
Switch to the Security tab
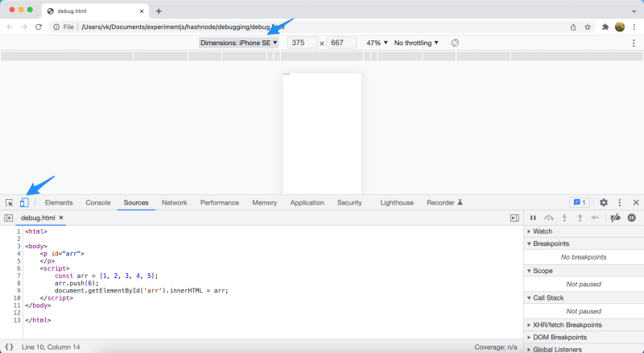point(349,202)
